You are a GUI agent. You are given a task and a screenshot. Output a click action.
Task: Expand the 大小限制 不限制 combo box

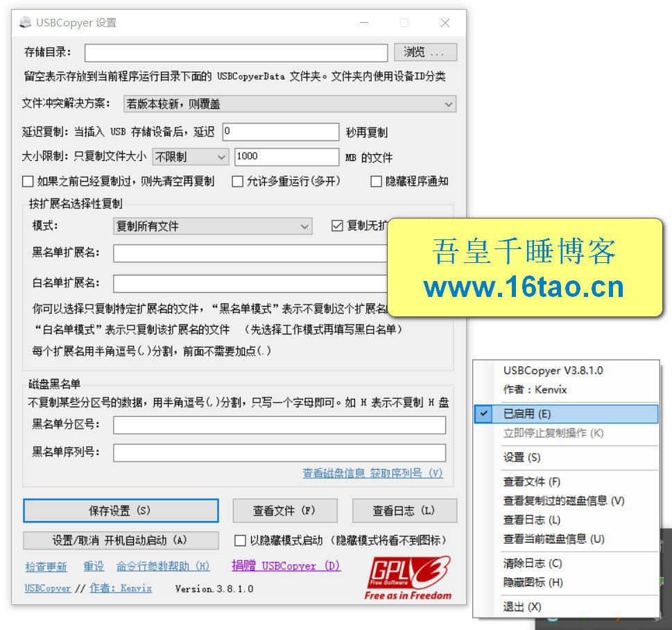point(190,157)
